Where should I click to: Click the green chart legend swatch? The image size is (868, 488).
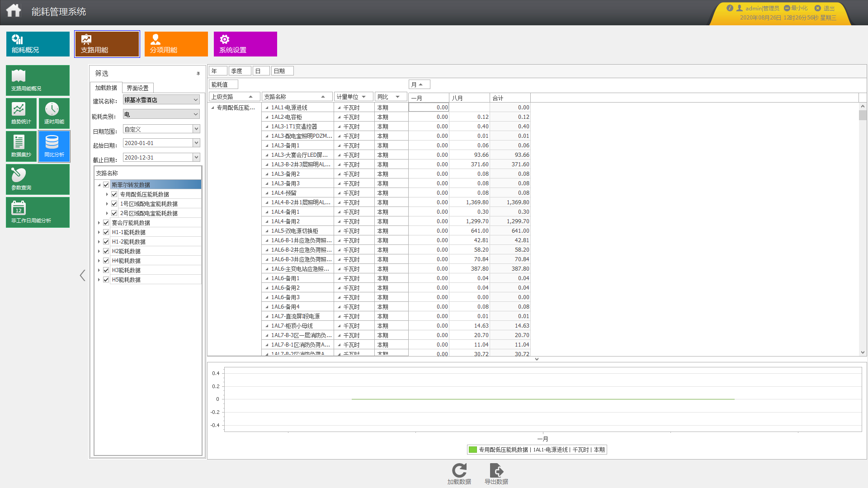tap(473, 450)
